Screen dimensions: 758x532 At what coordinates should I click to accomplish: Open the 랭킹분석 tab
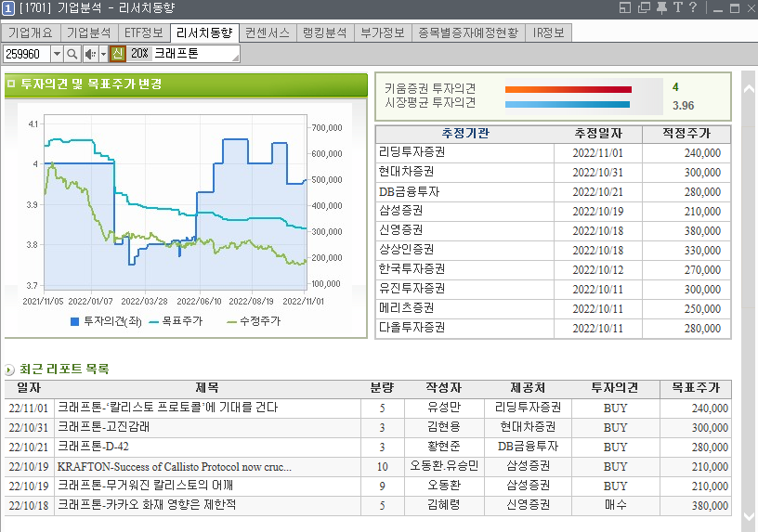pyautogui.click(x=325, y=32)
